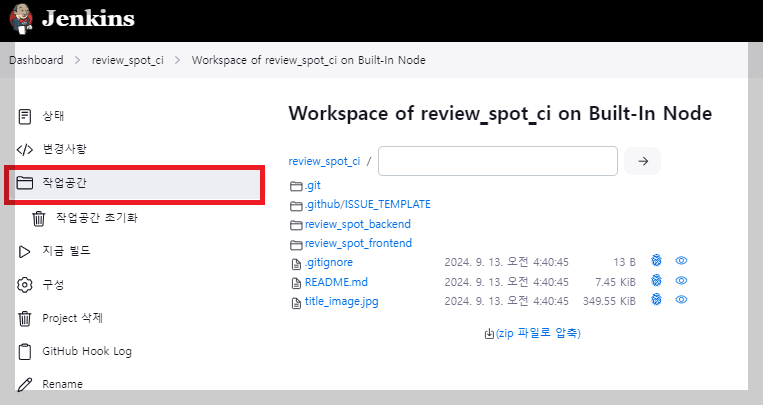Open the .git folder
The width and height of the screenshot is (763, 405).
(x=313, y=185)
